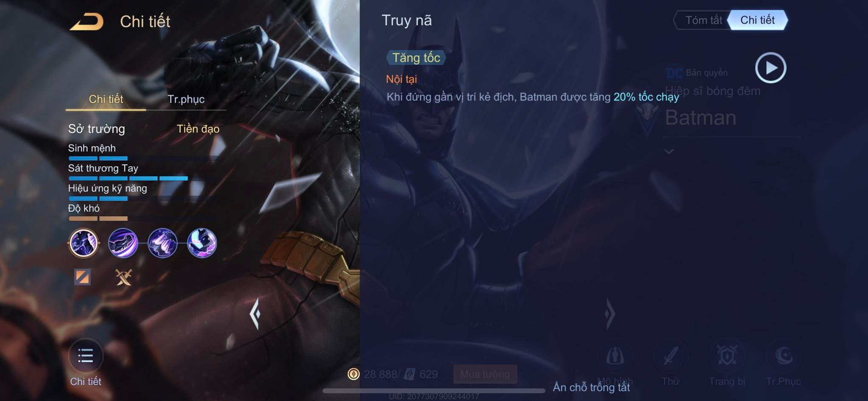Select the fourth ultimate skill icon
The width and height of the screenshot is (868, 401).
coord(202,243)
